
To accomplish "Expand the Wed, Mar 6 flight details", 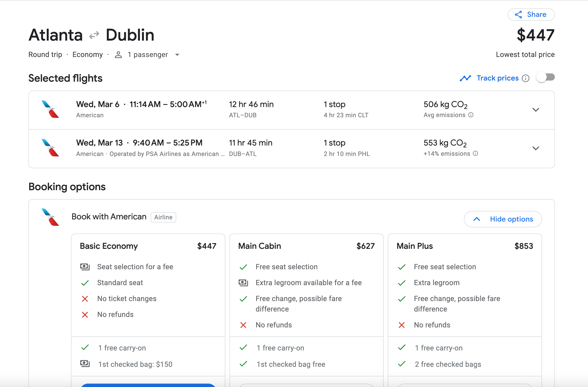I will coord(535,110).
